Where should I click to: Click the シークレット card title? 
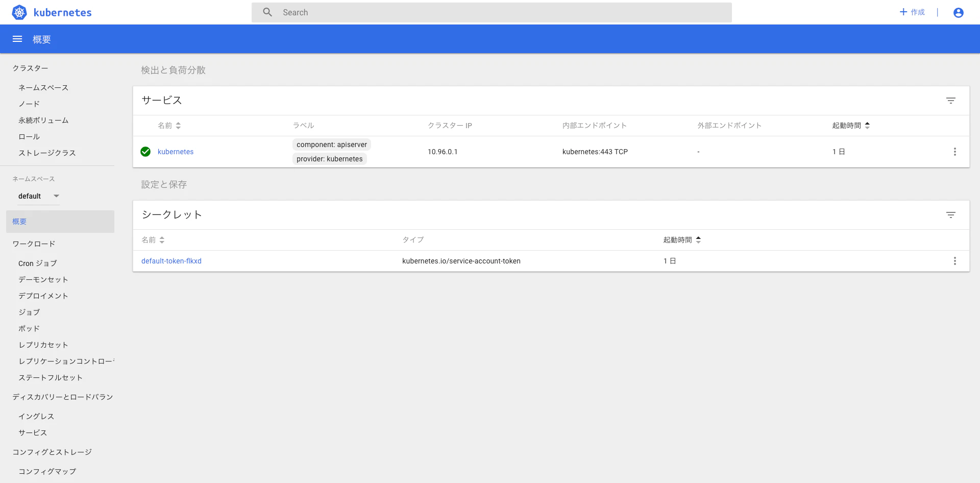point(172,215)
